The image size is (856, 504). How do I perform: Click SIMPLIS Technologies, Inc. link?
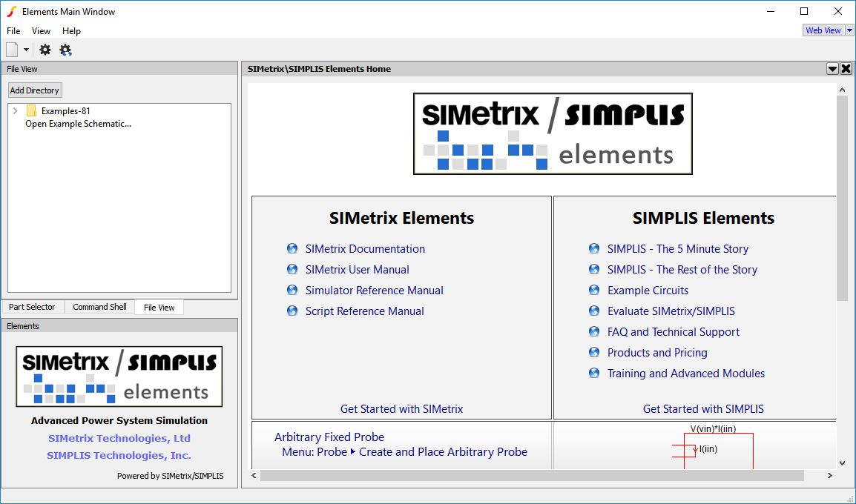(x=119, y=456)
